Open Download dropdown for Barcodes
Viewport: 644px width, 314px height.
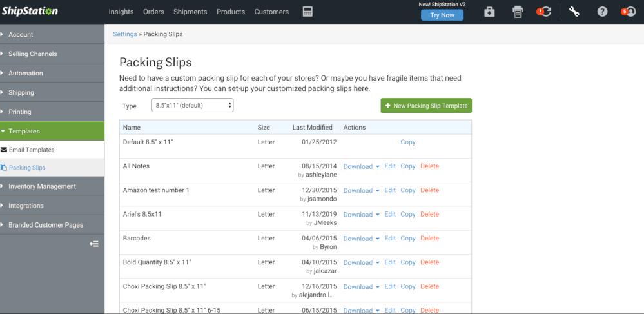pos(361,239)
